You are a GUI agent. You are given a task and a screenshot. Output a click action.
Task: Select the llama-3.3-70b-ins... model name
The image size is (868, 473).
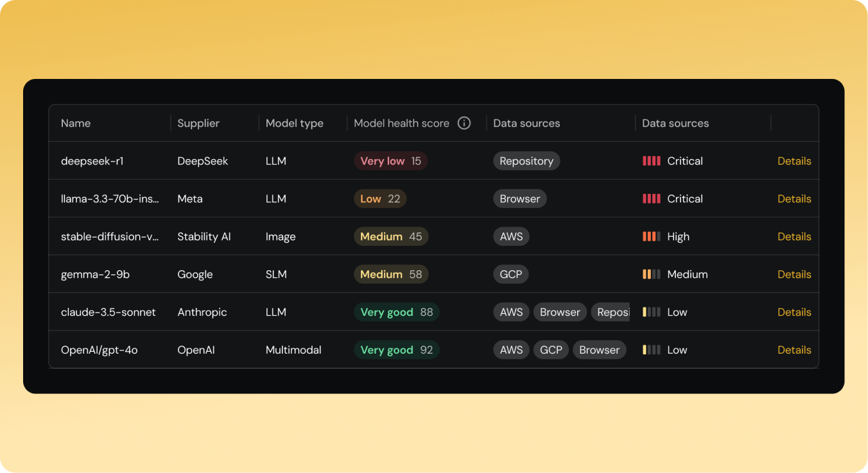pyautogui.click(x=110, y=199)
